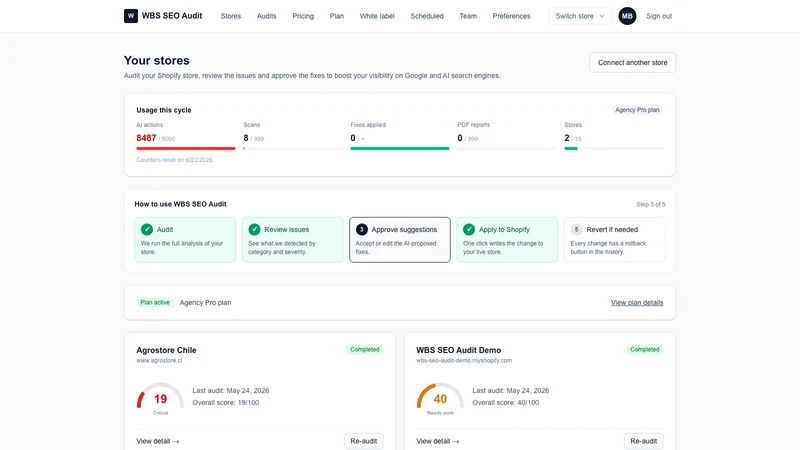
Task: Select the Apply to Shopify step card
Action: point(507,240)
